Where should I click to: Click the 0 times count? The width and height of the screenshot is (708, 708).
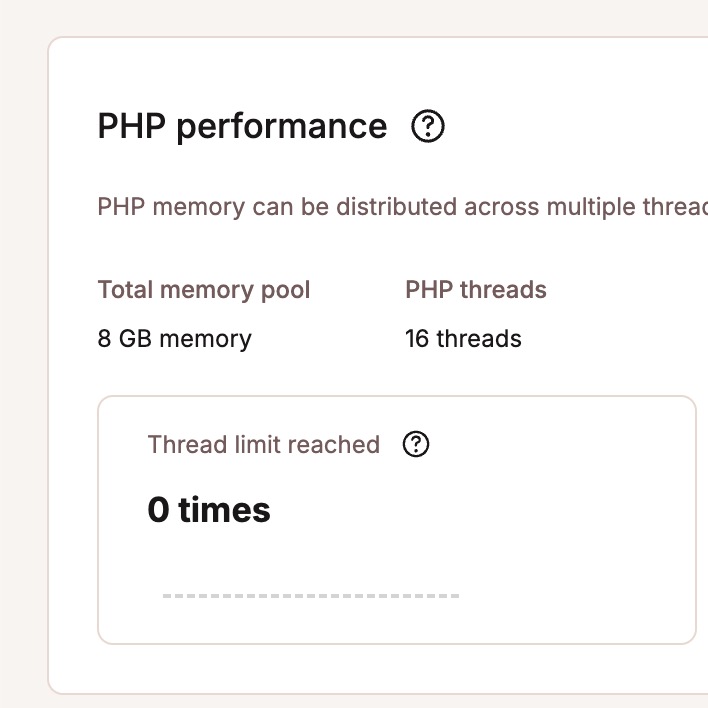[209, 510]
